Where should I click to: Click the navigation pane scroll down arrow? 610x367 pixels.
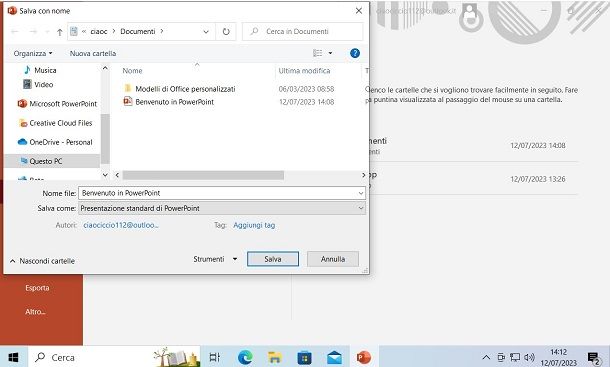tap(105, 175)
